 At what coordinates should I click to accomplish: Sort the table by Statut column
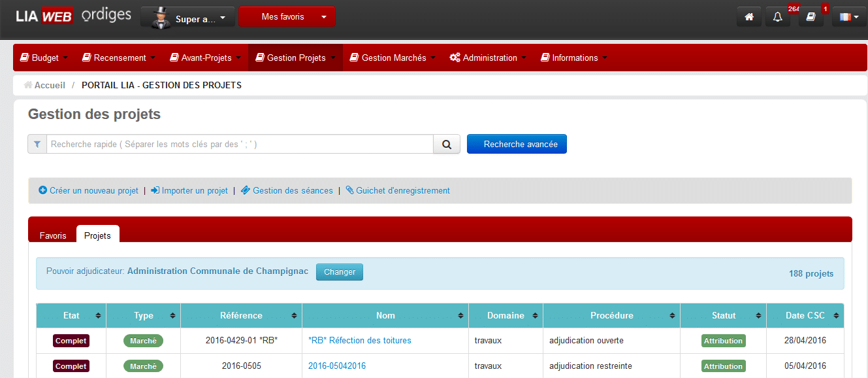point(724,315)
